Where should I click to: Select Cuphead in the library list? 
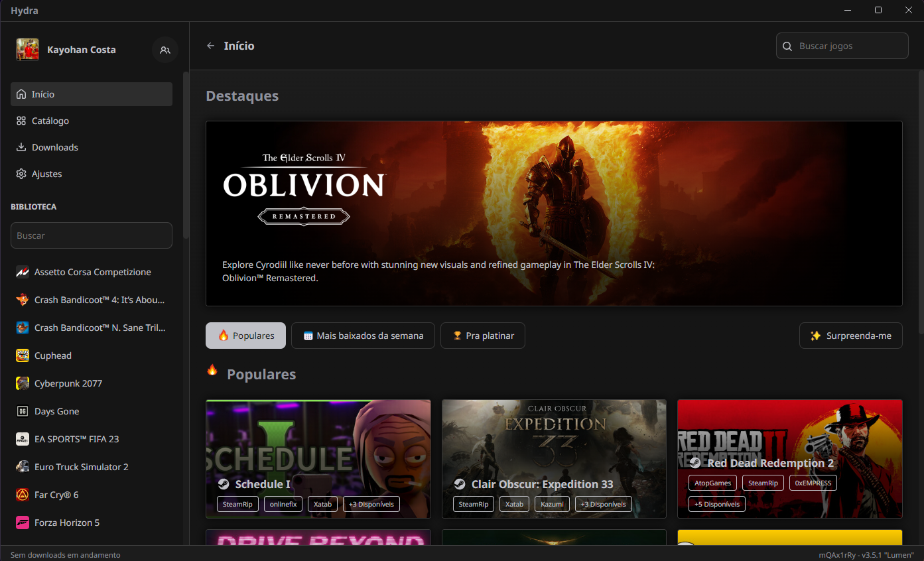click(x=92, y=355)
